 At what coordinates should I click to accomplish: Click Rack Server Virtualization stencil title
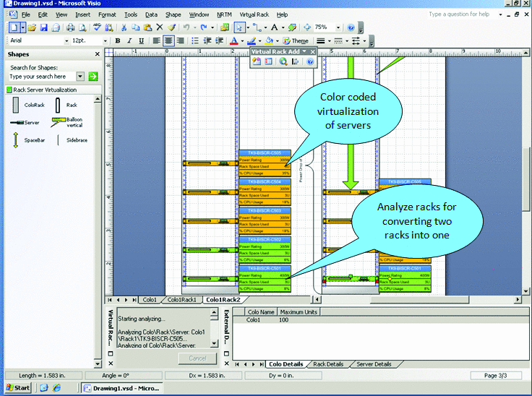pyautogui.click(x=45, y=90)
